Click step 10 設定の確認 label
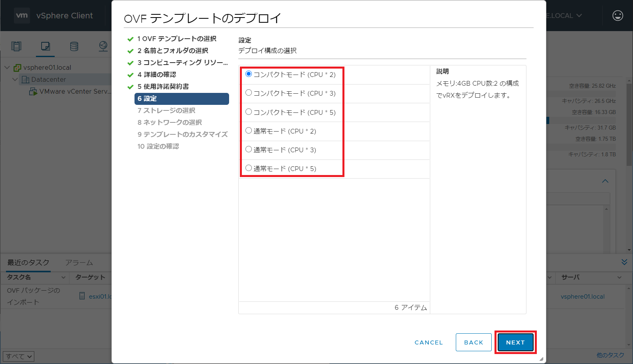Viewport: 633px width, 364px height. point(158,146)
